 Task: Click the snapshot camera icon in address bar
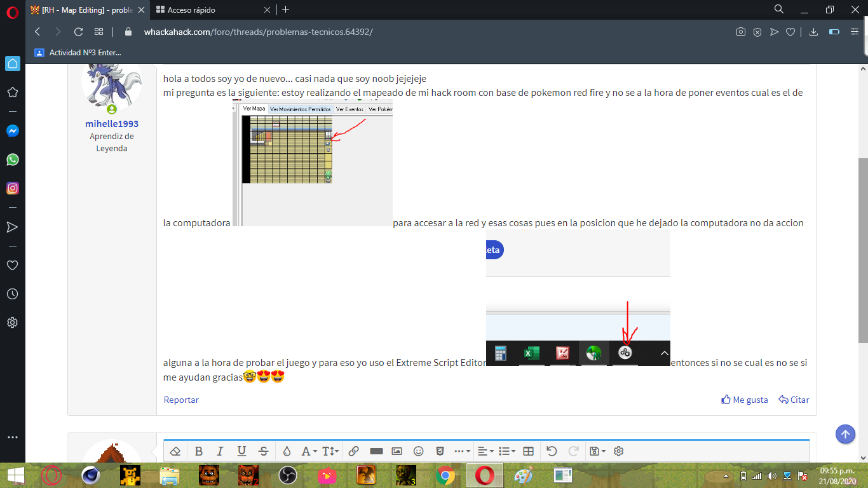[740, 32]
